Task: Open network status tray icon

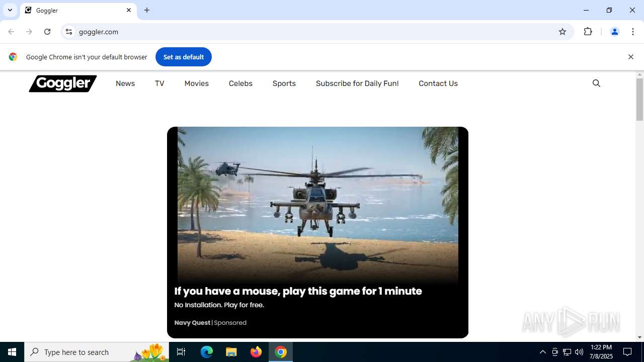Action: tap(567, 352)
